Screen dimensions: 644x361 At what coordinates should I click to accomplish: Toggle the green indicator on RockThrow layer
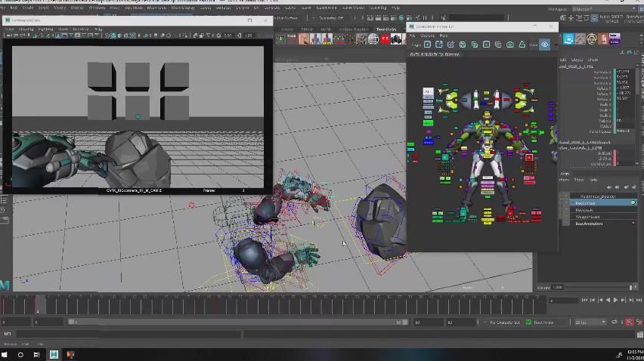633,203
